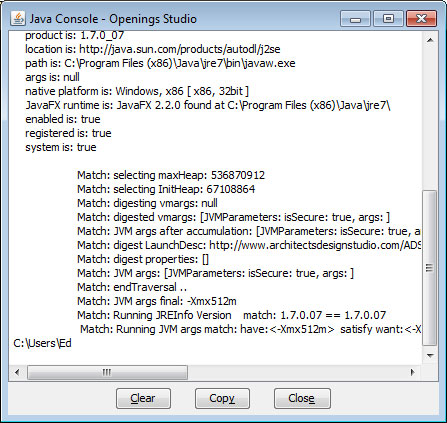
Task: Maximize the Java Console window
Action: 388,19
